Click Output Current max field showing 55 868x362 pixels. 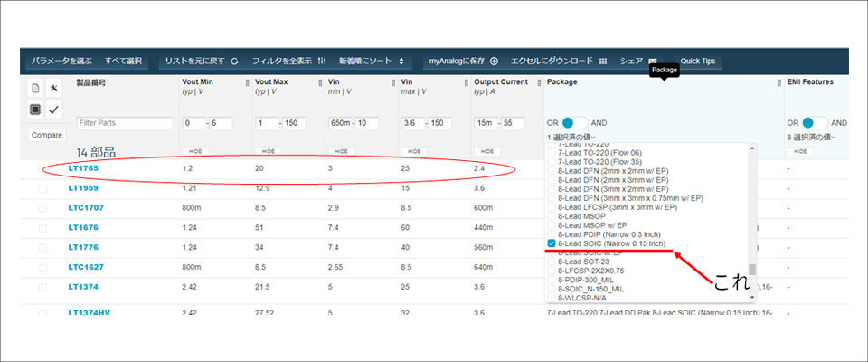(513, 123)
